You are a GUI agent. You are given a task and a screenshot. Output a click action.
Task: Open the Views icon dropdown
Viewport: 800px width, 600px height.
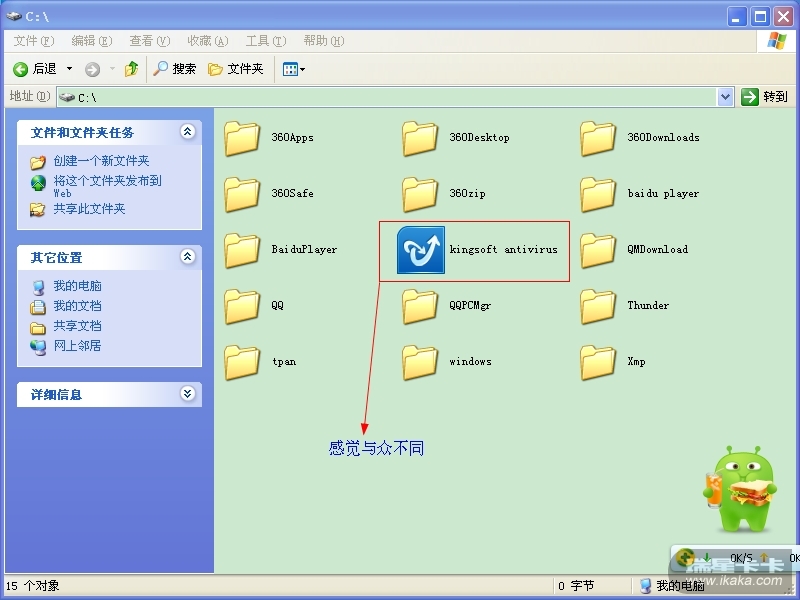(294, 69)
